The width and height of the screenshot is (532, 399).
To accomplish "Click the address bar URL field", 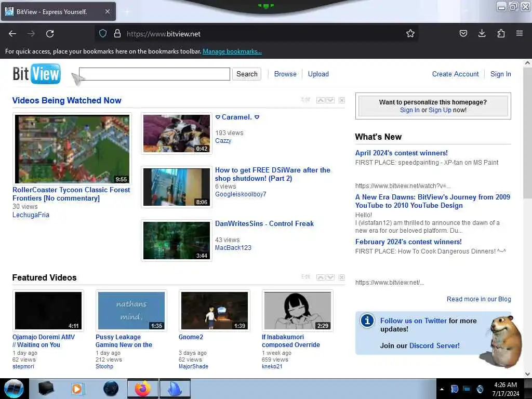I will [x=258, y=34].
